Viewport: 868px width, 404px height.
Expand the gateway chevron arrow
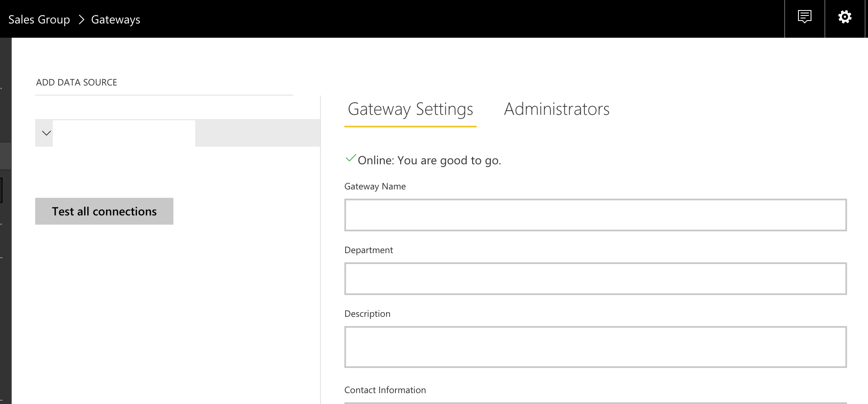[46, 133]
